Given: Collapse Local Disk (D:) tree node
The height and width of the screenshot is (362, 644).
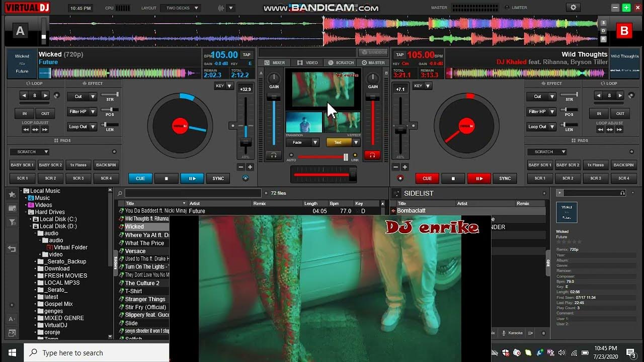Looking at the screenshot, I should pyautogui.click(x=30, y=226).
